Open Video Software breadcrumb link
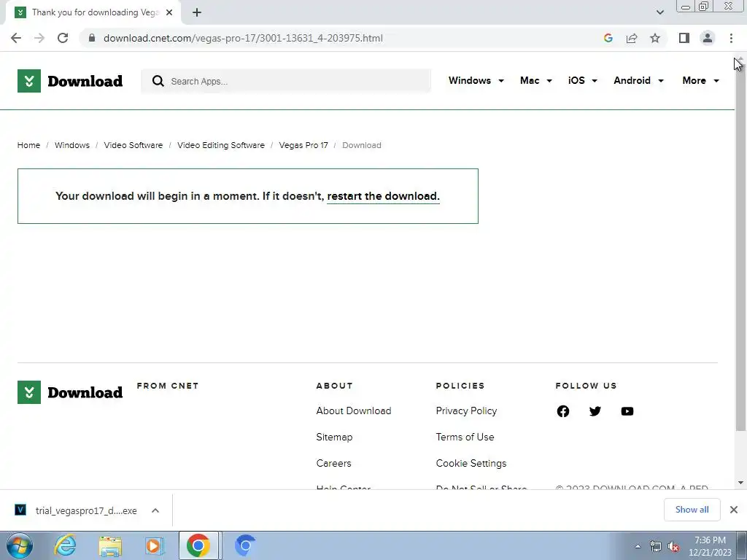This screenshot has height=560, width=747. (x=133, y=145)
